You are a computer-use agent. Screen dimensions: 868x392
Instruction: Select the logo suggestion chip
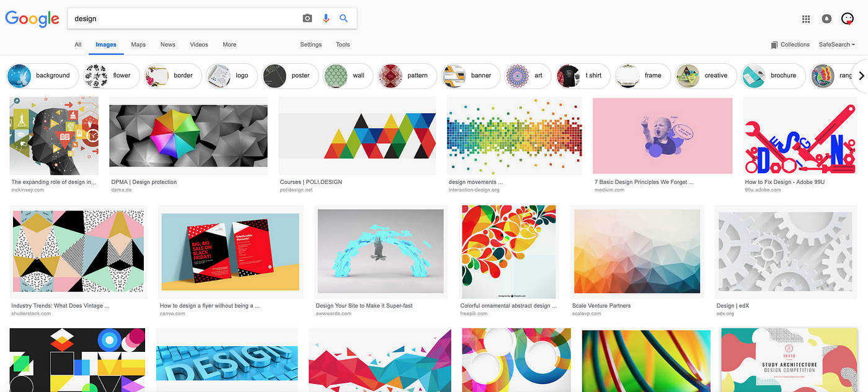(231, 76)
